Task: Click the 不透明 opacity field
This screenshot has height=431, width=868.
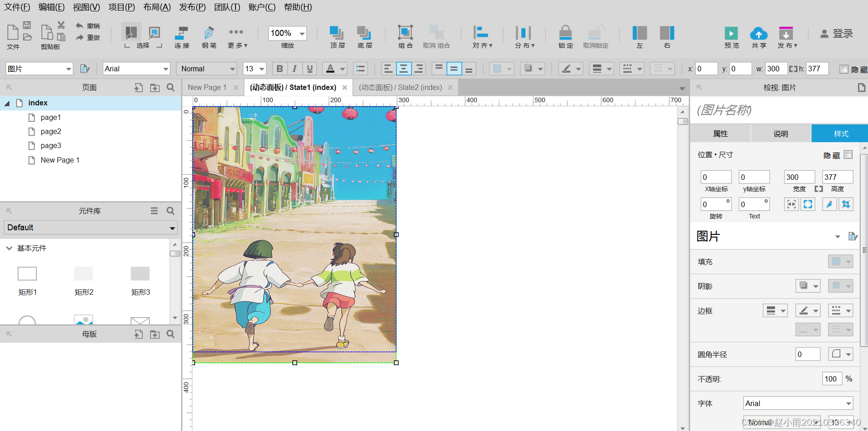Action: click(832, 378)
